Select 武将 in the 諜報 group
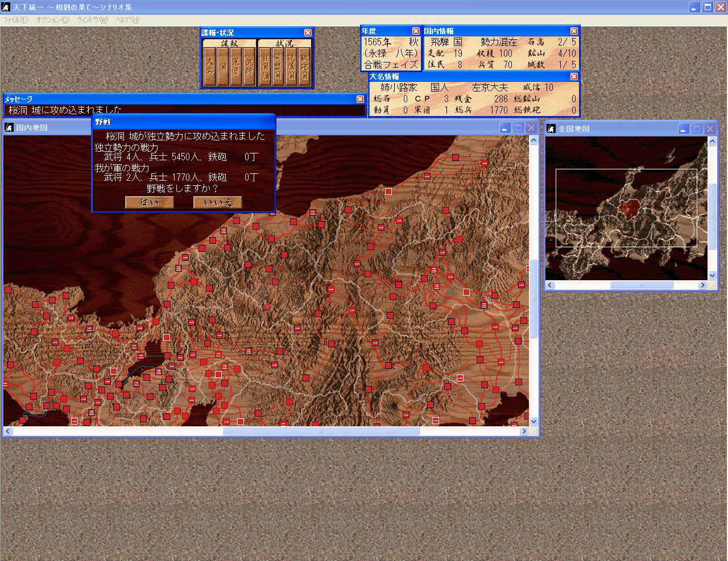Viewport: 728px width, 561px height. (249, 67)
